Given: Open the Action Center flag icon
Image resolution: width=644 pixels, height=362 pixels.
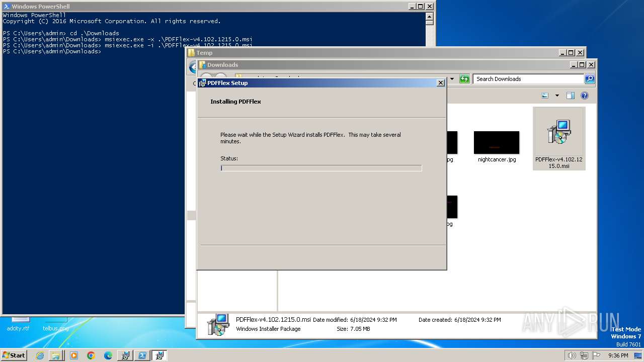Looking at the screenshot, I should point(596,355).
